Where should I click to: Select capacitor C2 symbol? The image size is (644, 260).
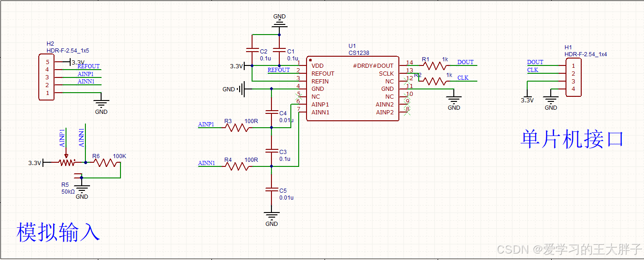click(252, 49)
